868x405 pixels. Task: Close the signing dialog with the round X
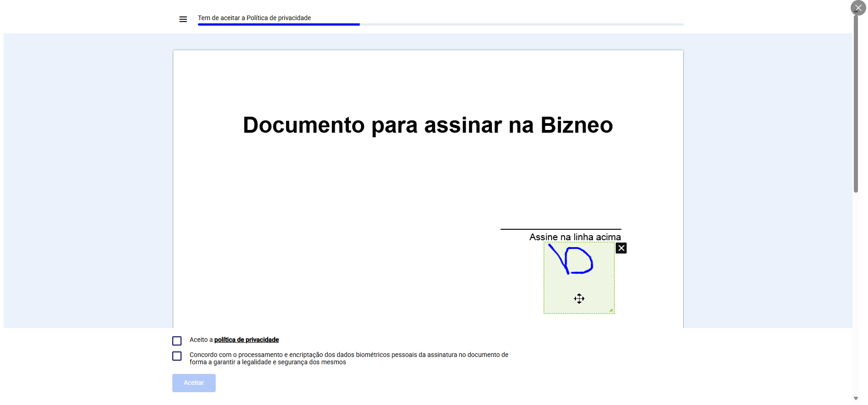[x=858, y=8]
